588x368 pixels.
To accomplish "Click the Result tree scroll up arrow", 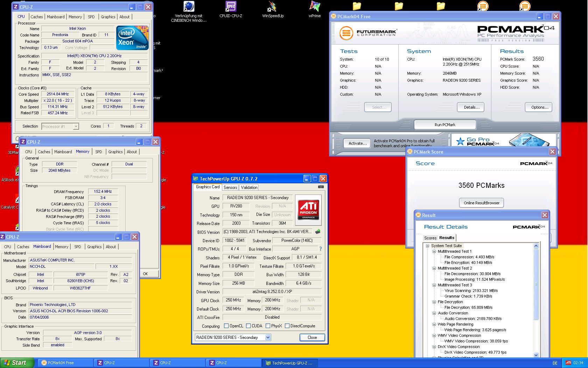I will 536,246.
